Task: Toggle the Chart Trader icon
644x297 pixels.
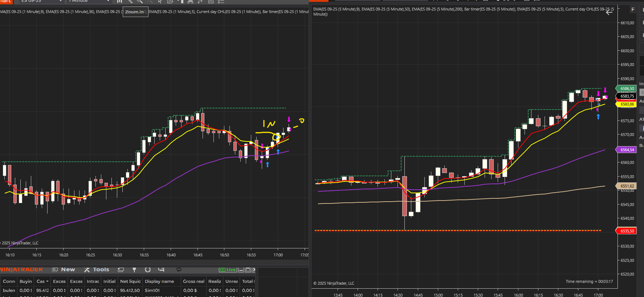Action: click(180, 1)
